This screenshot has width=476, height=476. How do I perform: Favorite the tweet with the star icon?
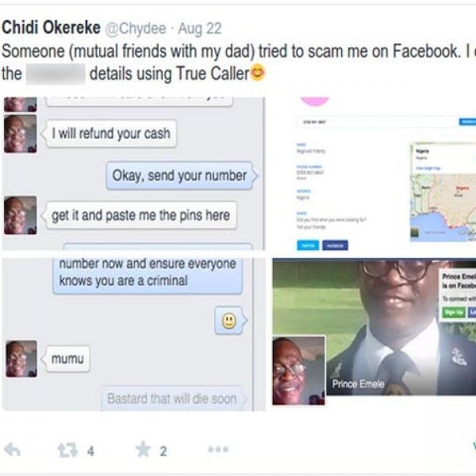pyautogui.click(x=143, y=449)
